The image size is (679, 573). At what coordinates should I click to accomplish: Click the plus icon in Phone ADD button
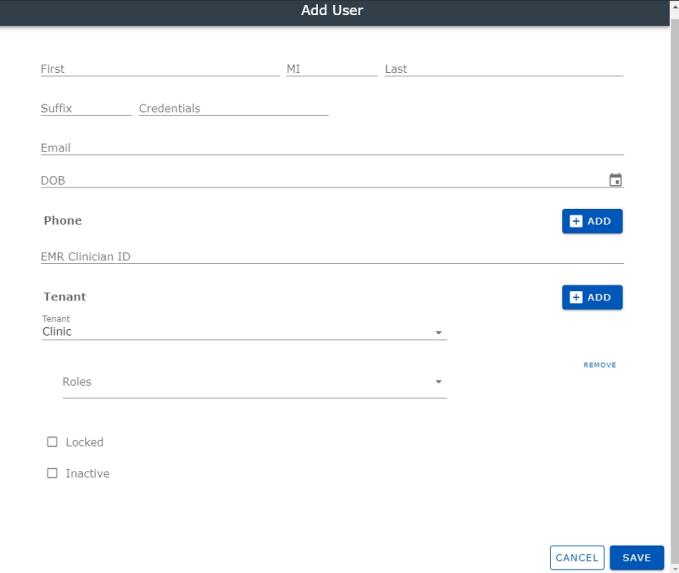tap(576, 221)
